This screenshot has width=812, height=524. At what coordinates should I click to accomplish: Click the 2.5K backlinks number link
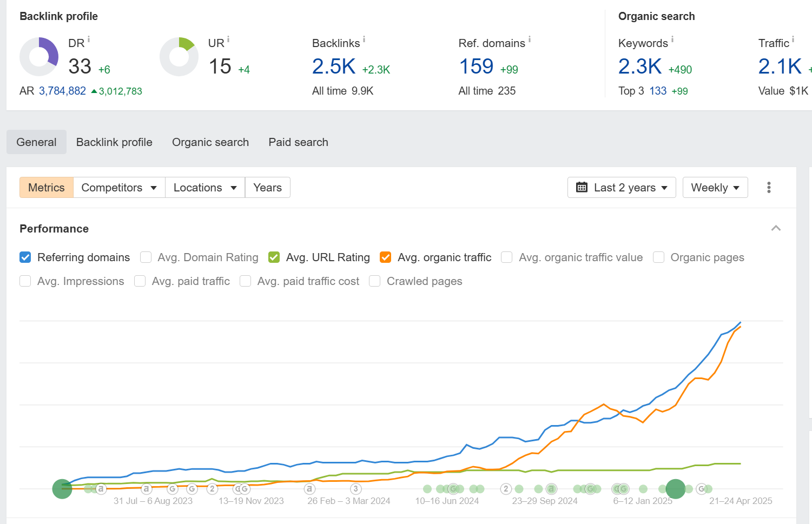(334, 67)
